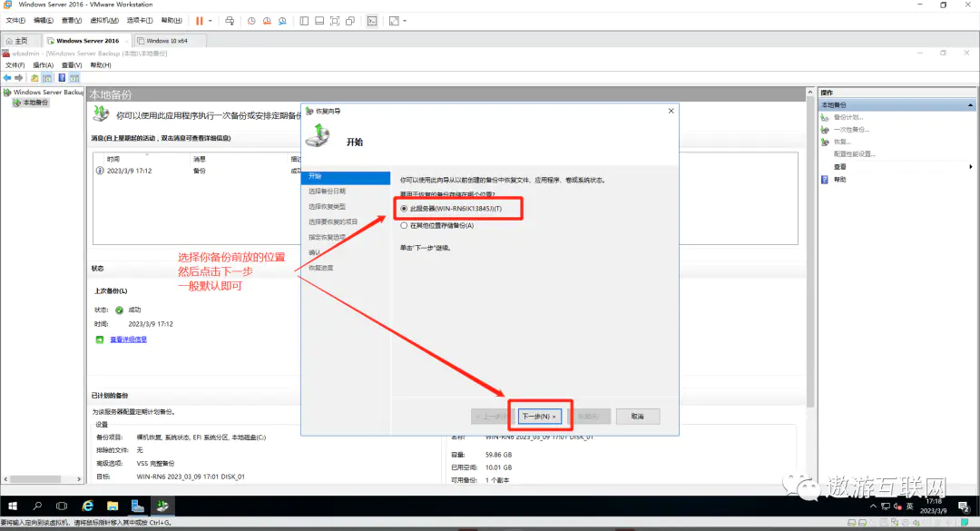Select 在其他位置存储备份 radio button
This screenshot has height=531, width=980.
[x=404, y=225]
